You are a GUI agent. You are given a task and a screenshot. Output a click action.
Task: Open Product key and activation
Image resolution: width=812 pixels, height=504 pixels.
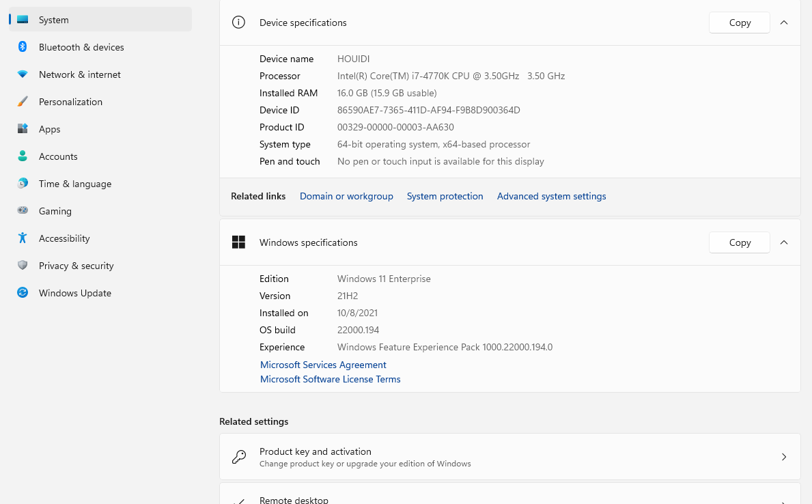(509, 457)
